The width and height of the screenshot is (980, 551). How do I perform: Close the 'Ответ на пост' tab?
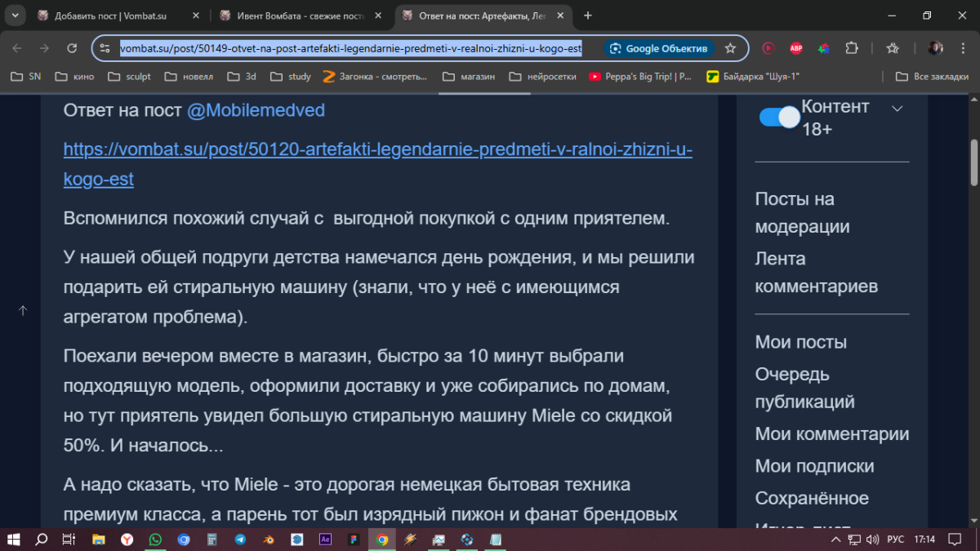[x=561, y=16]
